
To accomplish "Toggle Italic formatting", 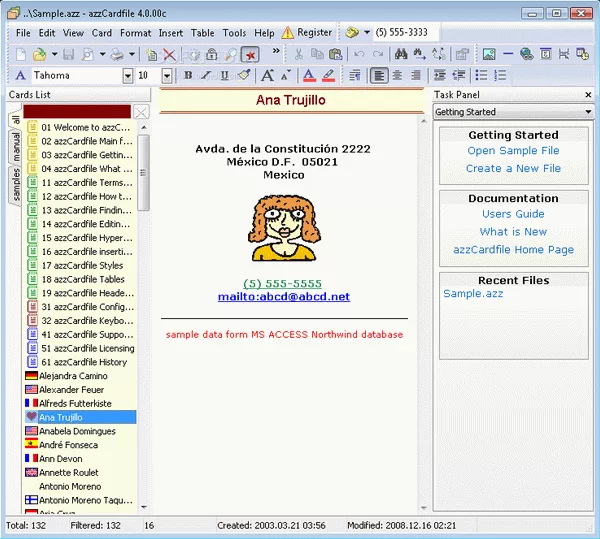I will point(206,75).
